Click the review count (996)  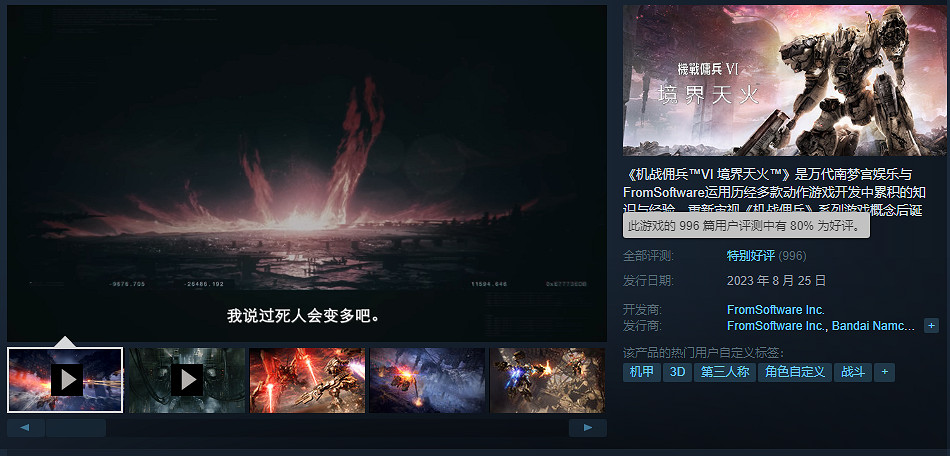pos(792,256)
